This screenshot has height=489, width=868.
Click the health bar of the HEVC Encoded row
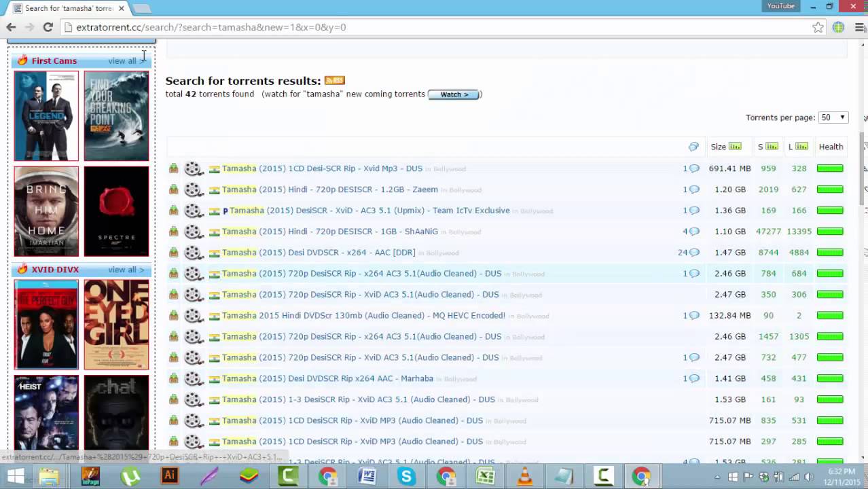pos(830,316)
